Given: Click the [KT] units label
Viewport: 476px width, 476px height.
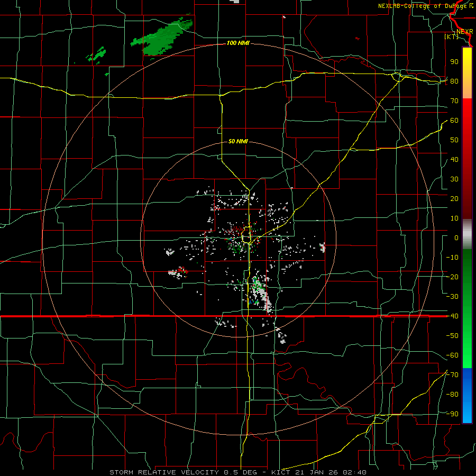Looking at the screenshot, I should point(452,36).
